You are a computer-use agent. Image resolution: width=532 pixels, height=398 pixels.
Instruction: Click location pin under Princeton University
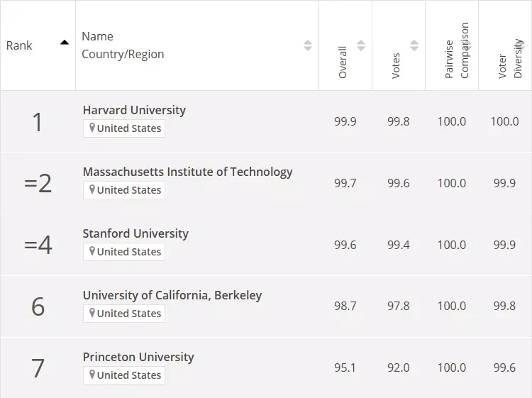click(x=92, y=375)
